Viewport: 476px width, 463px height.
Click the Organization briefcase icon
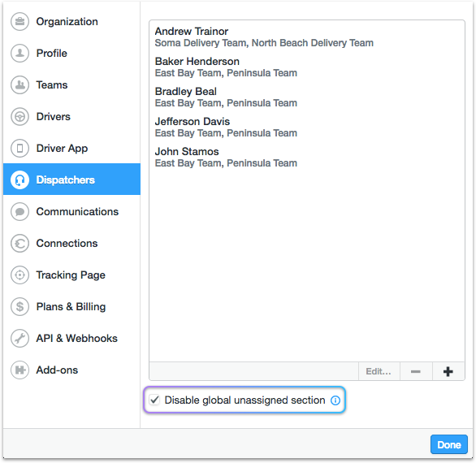coord(19,22)
